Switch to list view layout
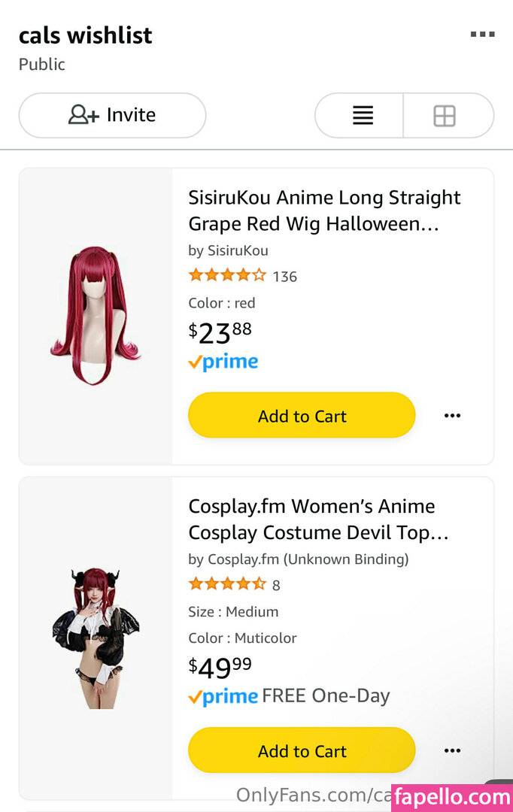This screenshot has height=812, width=513. pyautogui.click(x=363, y=116)
